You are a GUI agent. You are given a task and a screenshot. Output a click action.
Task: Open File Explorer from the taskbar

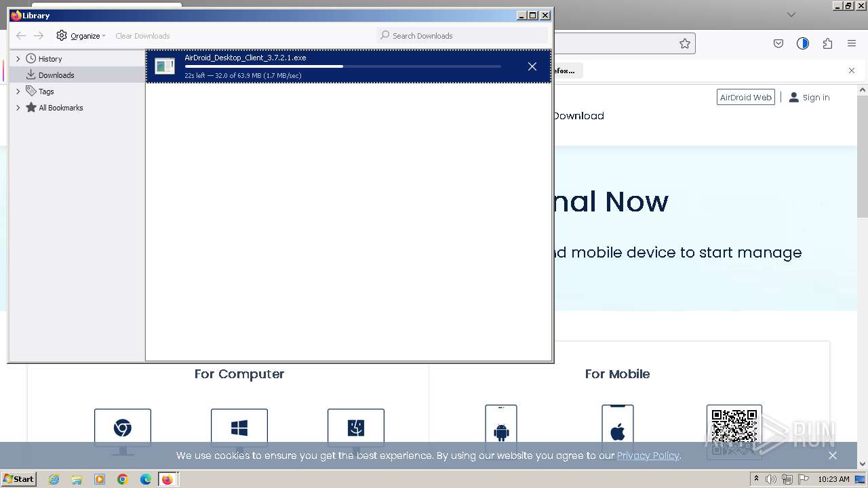(x=77, y=479)
